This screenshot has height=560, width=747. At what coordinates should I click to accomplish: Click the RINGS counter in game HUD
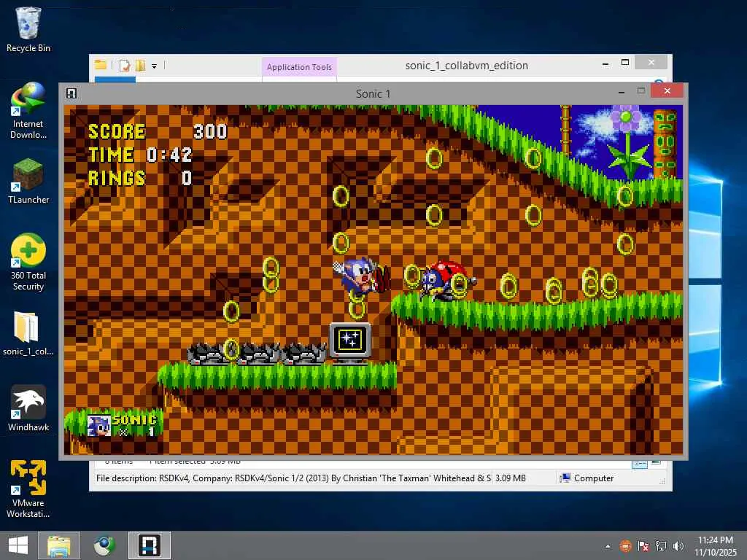(x=140, y=178)
